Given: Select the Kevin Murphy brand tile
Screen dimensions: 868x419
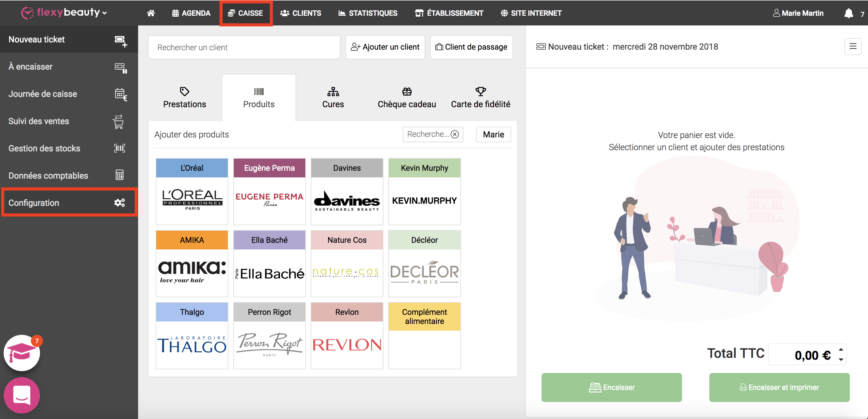Looking at the screenshot, I should point(424,191).
